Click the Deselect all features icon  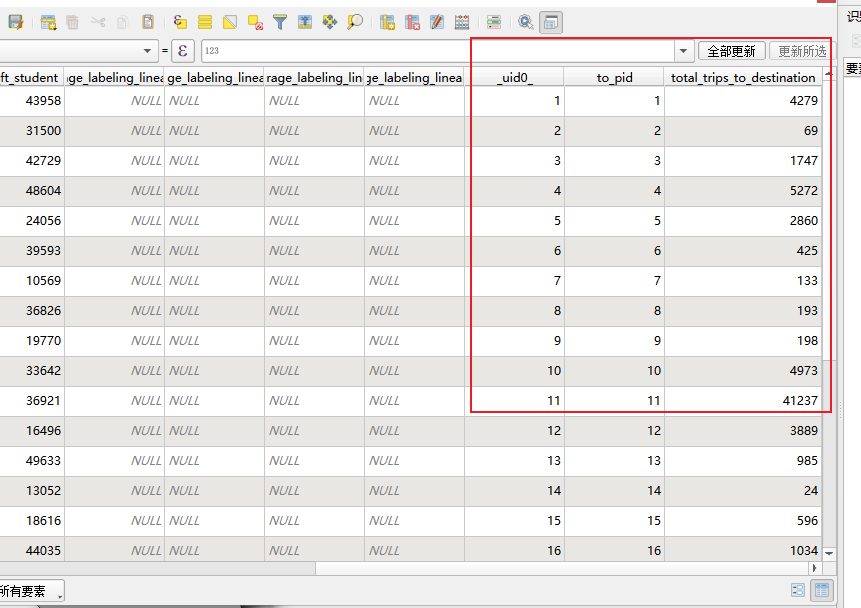255,22
